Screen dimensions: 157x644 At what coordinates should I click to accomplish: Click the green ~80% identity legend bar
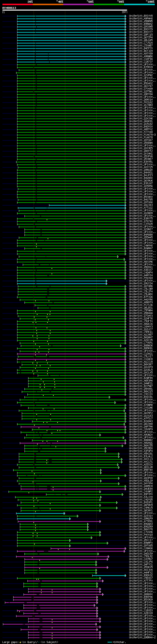coord(109,4)
